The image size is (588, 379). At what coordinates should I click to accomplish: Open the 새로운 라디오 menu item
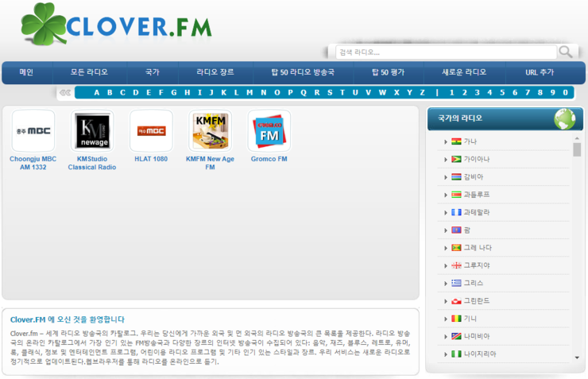pyautogui.click(x=464, y=72)
